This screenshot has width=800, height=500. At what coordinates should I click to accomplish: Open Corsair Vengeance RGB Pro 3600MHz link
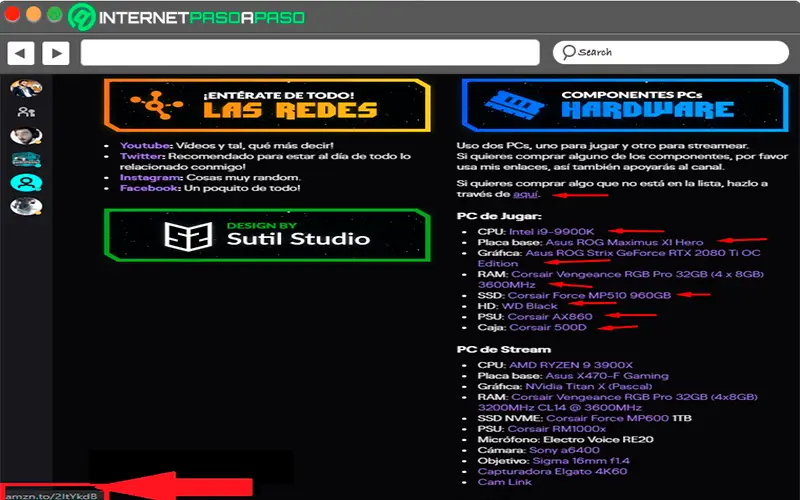(x=620, y=280)
